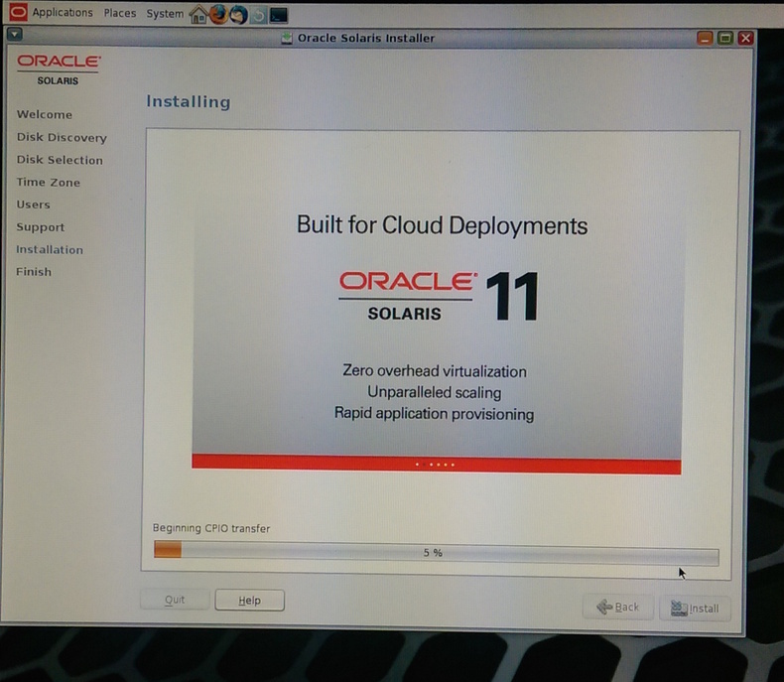784x682 pixels.
Task: Click the slideshow page indicator dots
Action: (435, 465)
